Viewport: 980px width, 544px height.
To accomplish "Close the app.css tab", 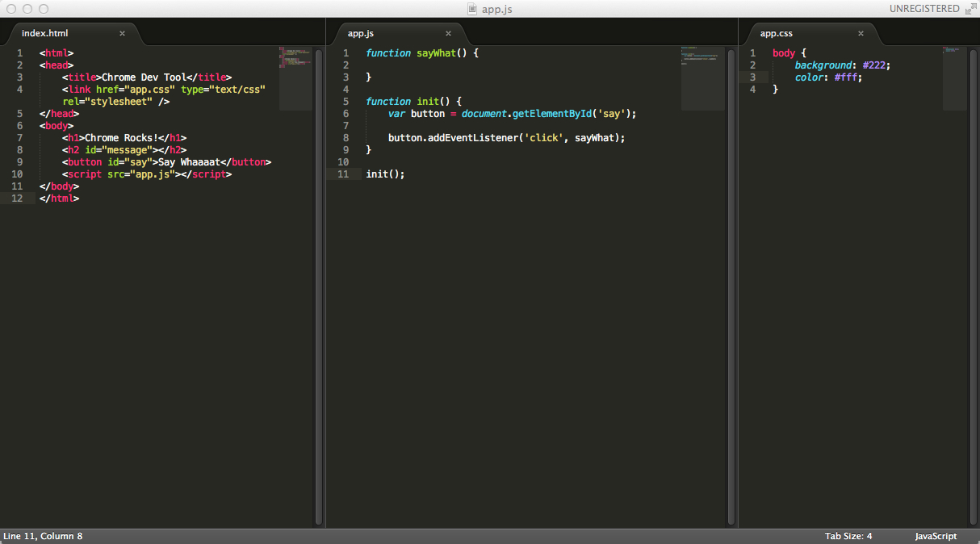I will (x=861, y=34).
